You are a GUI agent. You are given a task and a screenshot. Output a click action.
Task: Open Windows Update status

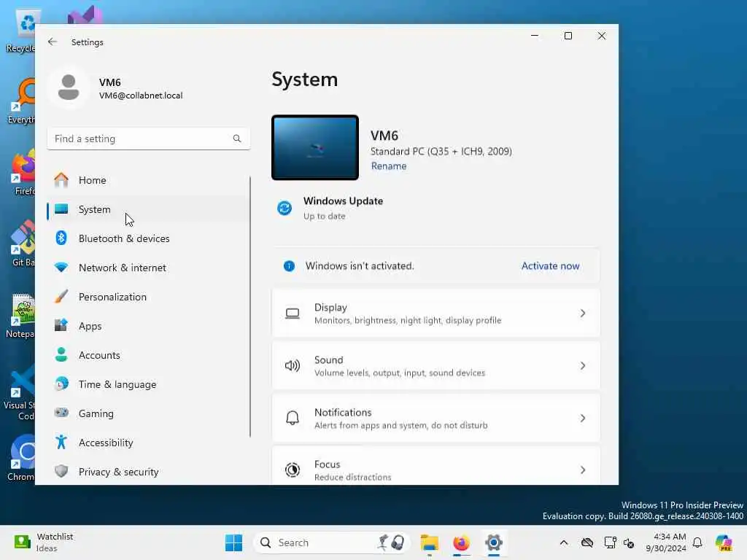tap(343, 208)
